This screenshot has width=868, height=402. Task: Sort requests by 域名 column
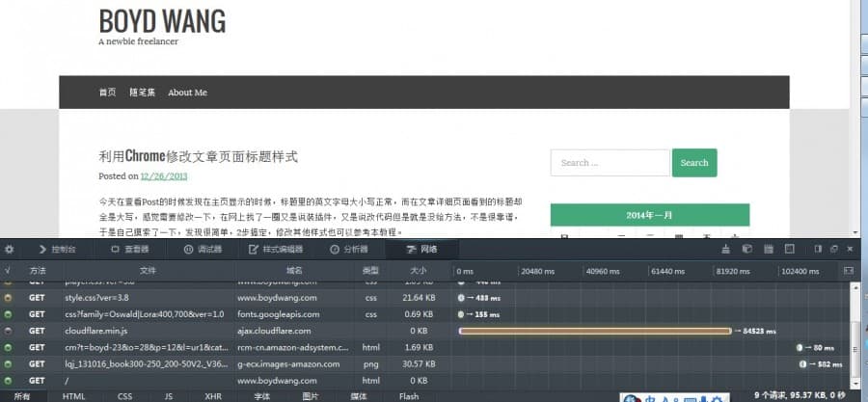(294, 272)
